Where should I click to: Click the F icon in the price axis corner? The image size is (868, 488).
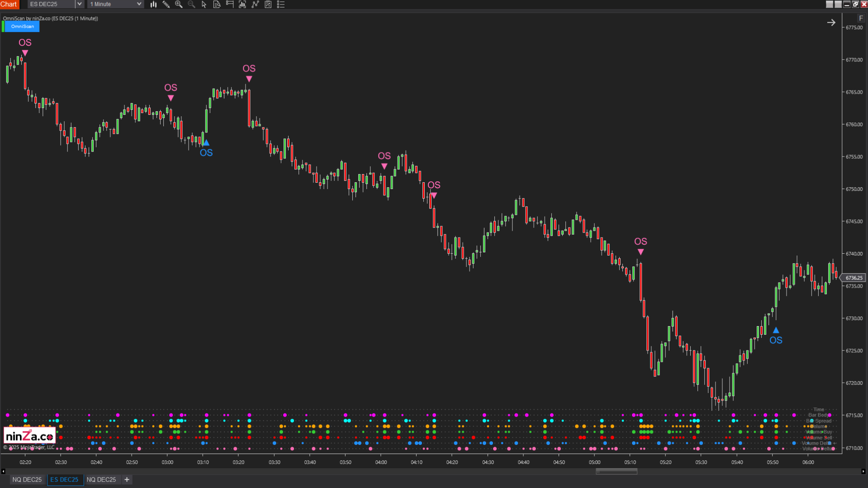point(861,18)
